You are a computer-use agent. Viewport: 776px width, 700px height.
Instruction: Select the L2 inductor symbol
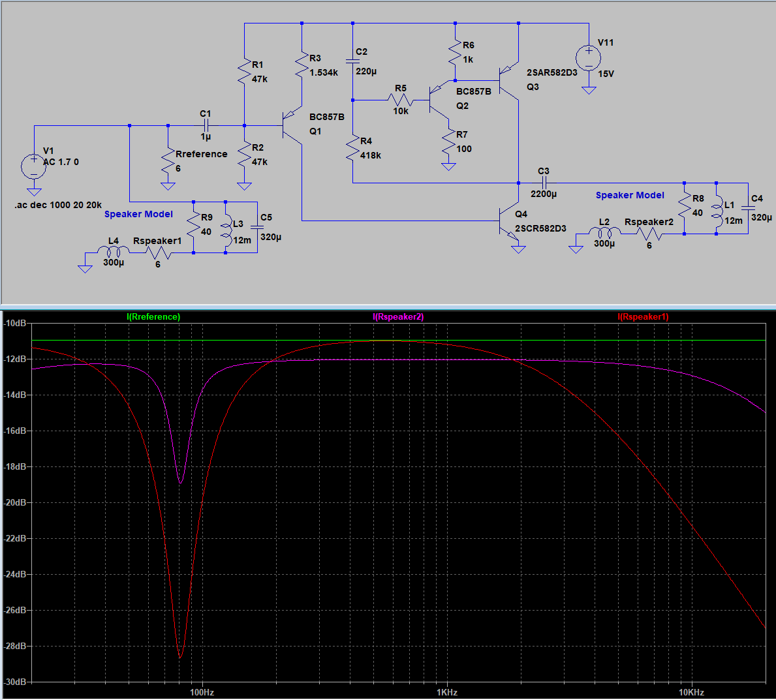605,233
